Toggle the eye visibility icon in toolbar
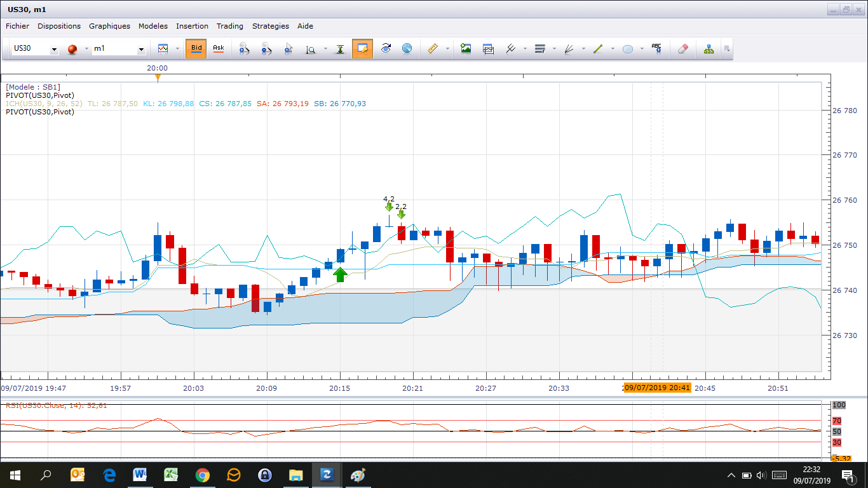 386,49
